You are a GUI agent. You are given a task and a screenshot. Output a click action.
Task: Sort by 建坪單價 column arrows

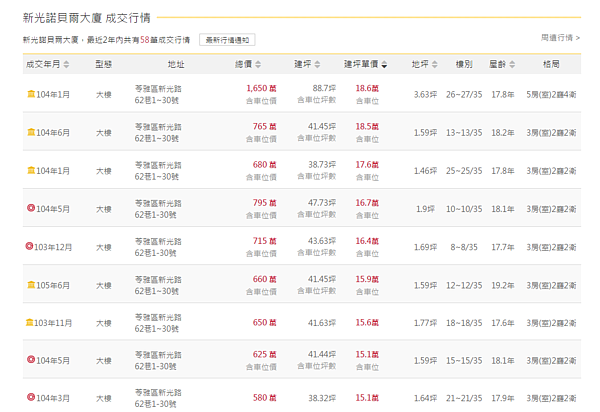[x=384, y=64]
